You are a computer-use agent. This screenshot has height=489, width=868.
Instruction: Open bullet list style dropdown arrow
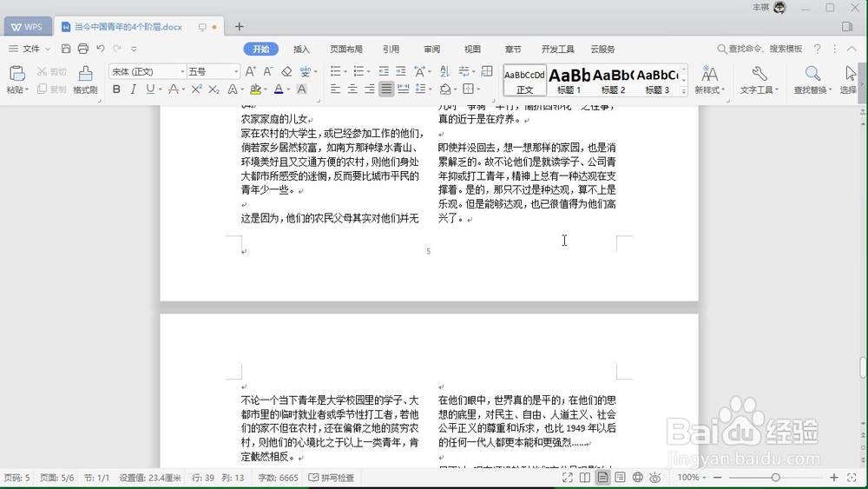345,71
